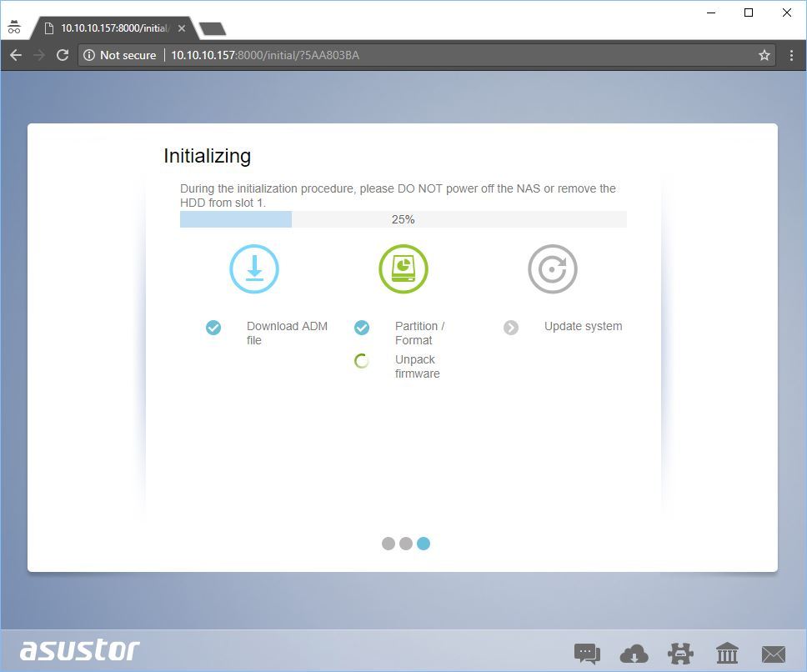Screen dimensions: 807x672
Task: Open the cloud download icon
Action: coord(634,654)
